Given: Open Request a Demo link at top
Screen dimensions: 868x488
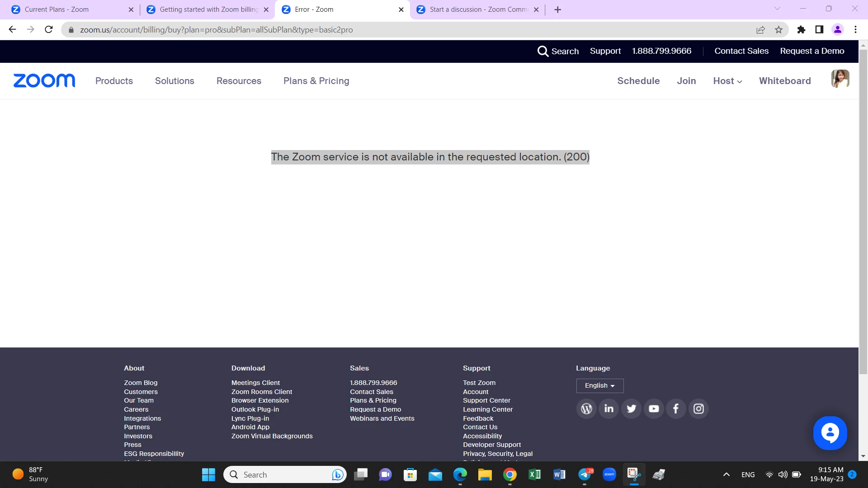Looking at the screenshot, I should pos(812,51).
